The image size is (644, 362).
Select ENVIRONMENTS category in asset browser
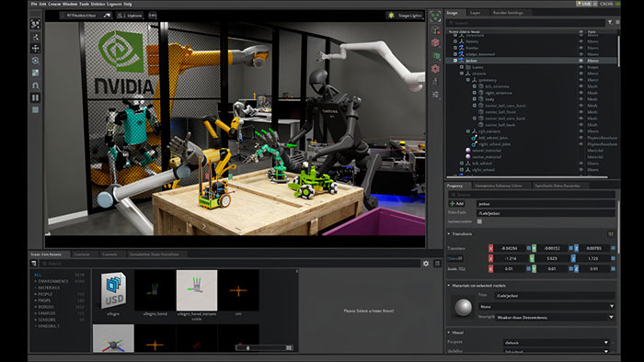click(53, 281)
